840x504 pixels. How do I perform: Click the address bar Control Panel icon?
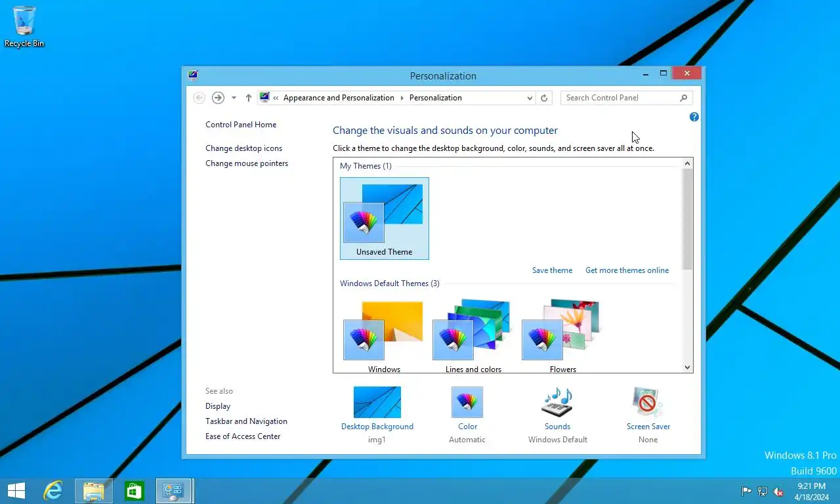(x=264, y=98)
